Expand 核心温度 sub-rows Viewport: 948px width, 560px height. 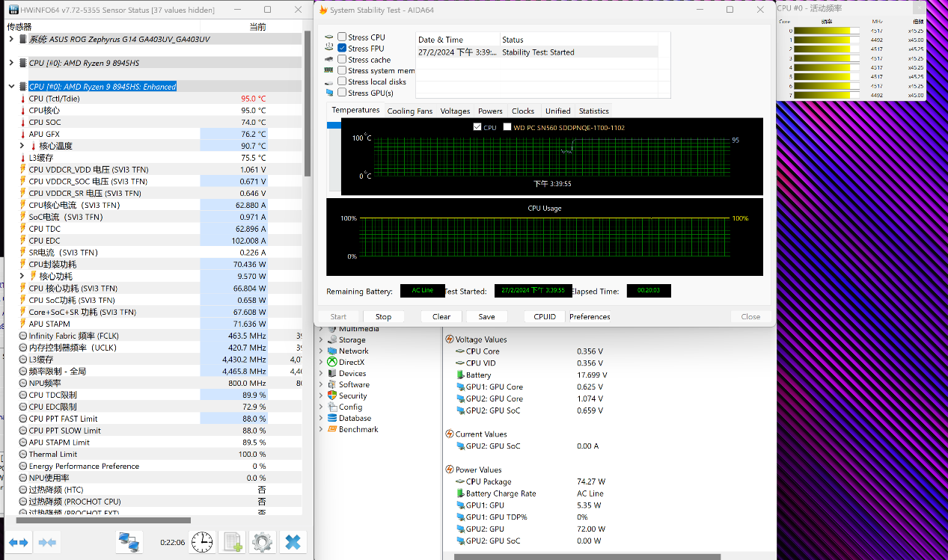pyautogui.click(x=22, y=146)
